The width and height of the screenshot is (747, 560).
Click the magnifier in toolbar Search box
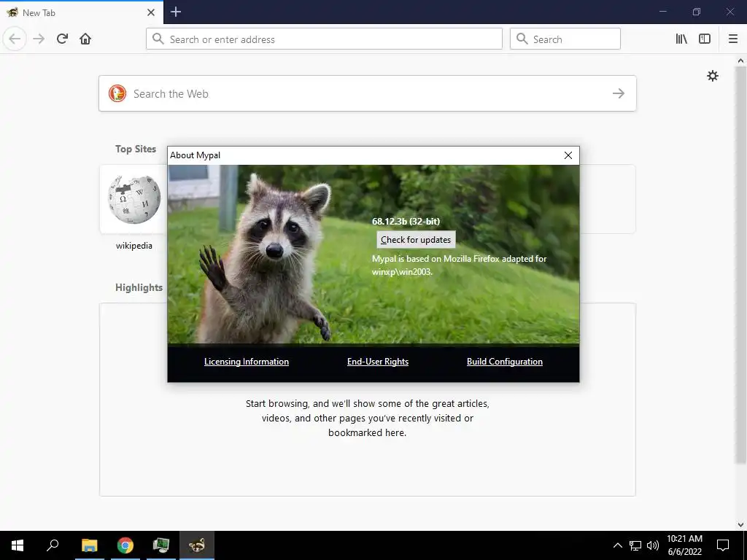522,39
